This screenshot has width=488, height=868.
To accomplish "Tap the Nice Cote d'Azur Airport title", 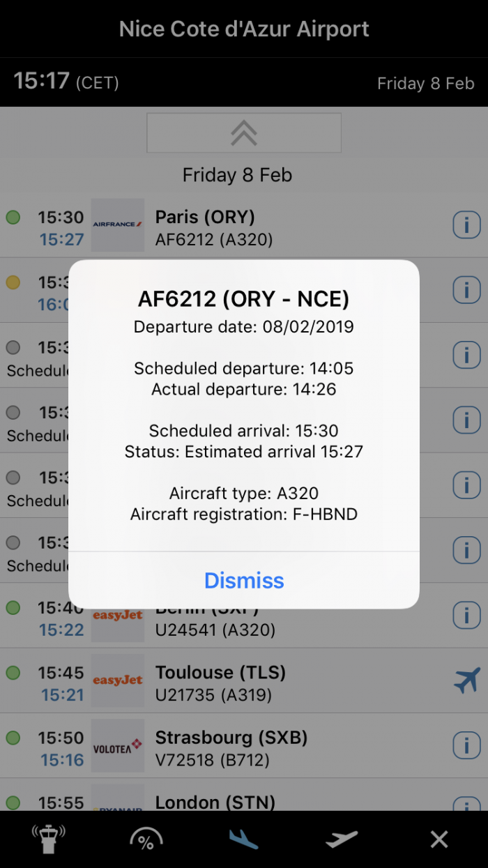I will click(244, 29).
